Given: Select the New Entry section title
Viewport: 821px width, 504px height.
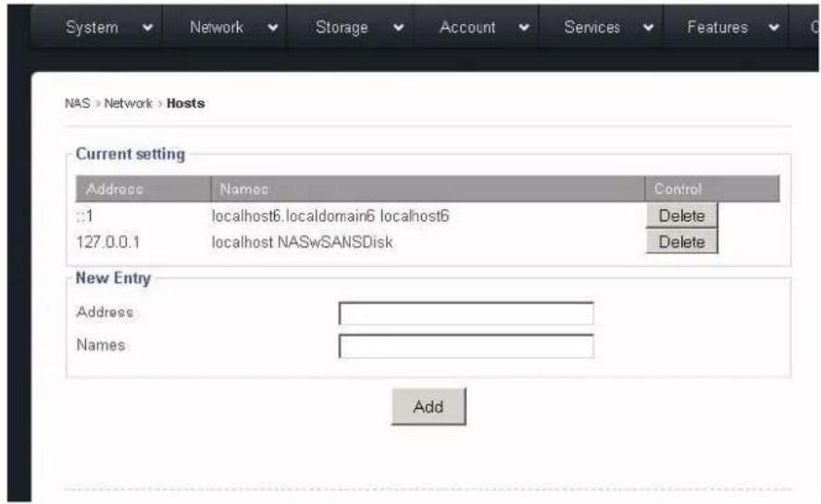Looking at the screenshot, I should 113,278.
